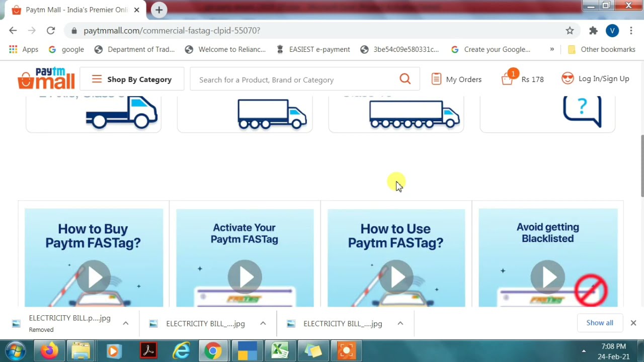Expand the hidden bookmarks overflow chevron
This screenshot has width=644, height=362.
pyautogui.click(x=552, y=49)
